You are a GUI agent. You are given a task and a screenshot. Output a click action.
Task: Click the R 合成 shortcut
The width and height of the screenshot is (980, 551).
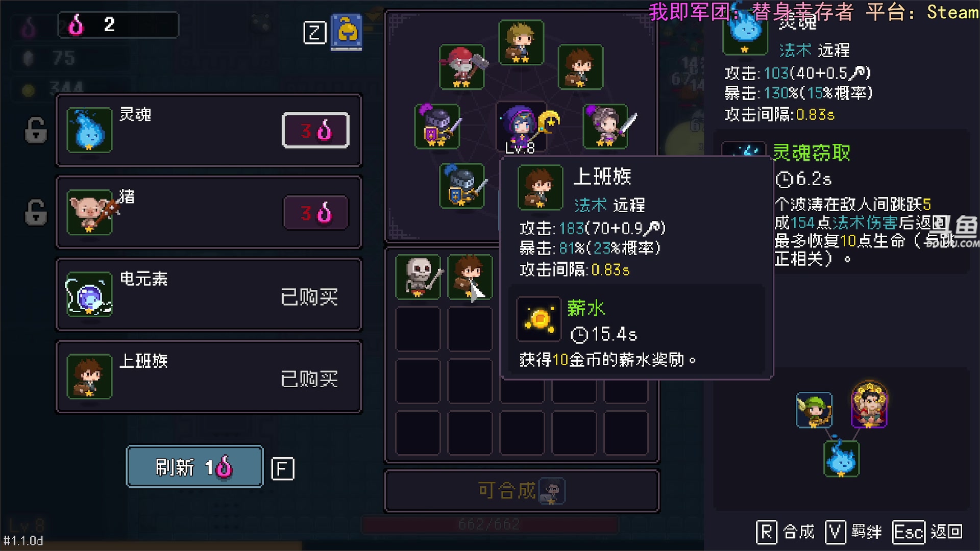786,532
